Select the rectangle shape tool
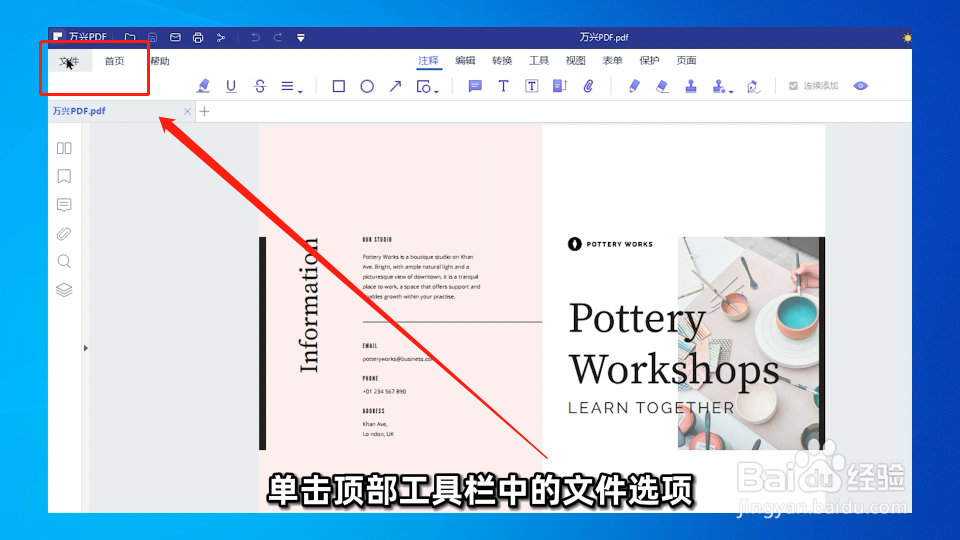Screen dimensions: 960x540 (x=339, y=86)
